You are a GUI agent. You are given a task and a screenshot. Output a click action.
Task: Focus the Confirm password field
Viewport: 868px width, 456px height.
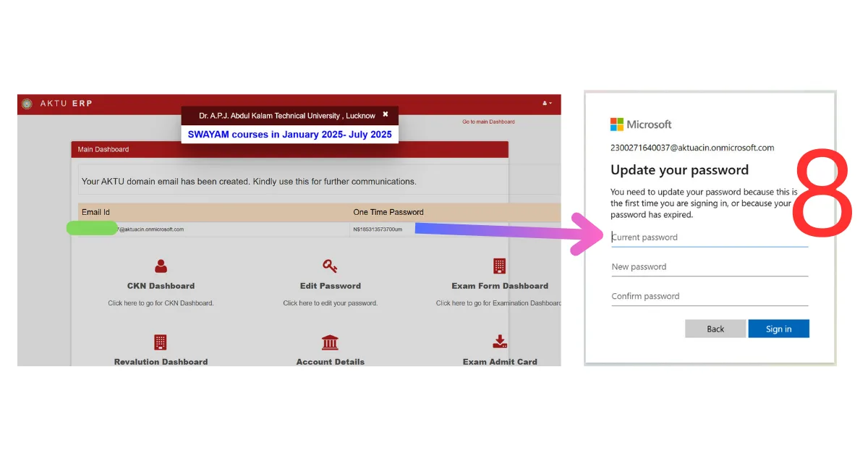click(x=710, y=297)
